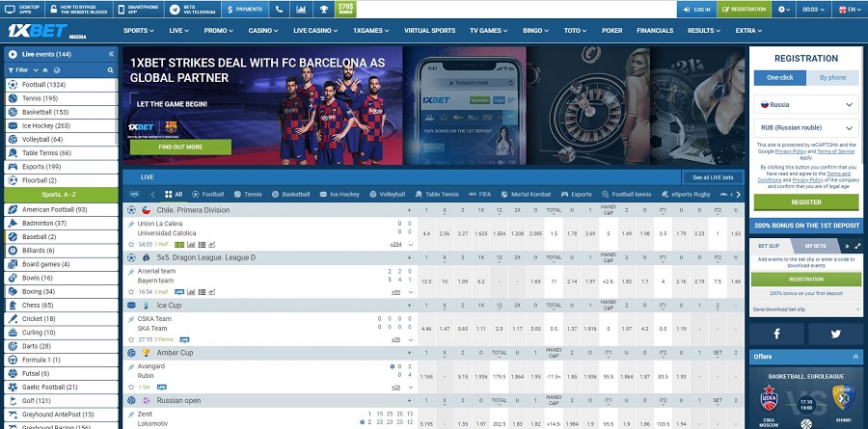
Task: Favorite the Union La Calera match star
Action: click(131, 244)
